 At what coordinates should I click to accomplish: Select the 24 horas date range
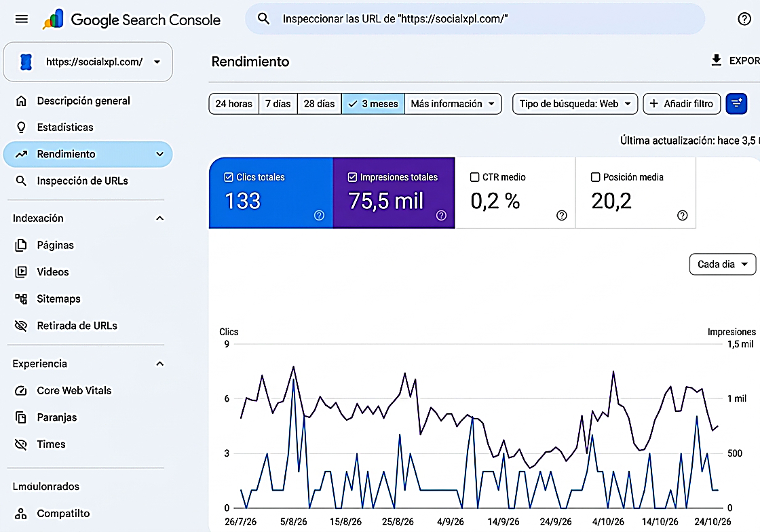[x=233, y=104]
